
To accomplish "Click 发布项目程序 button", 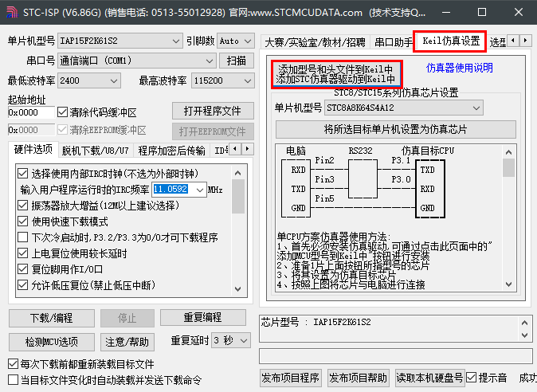I will (291, 378).
